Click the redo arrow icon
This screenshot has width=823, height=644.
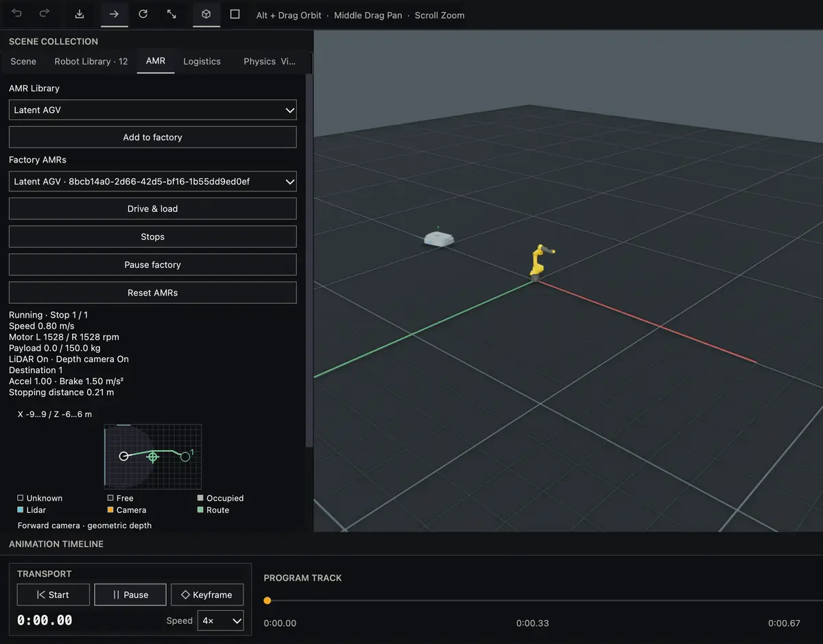coord(45,14)
